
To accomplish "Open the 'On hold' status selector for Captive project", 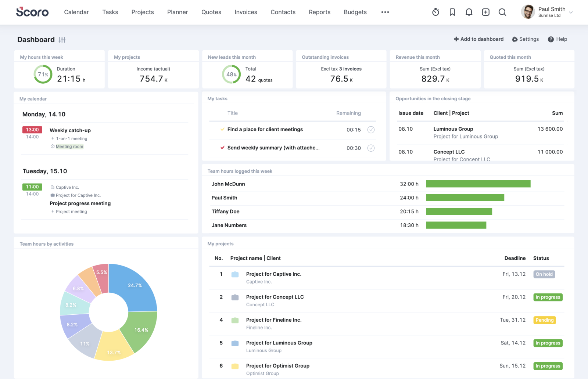I will coord(544,274).
